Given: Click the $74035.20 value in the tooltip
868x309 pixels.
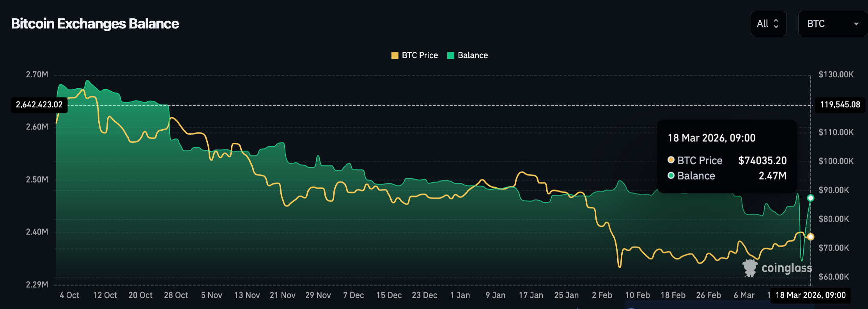Looking at the screenshot, I should pos(762,160).
